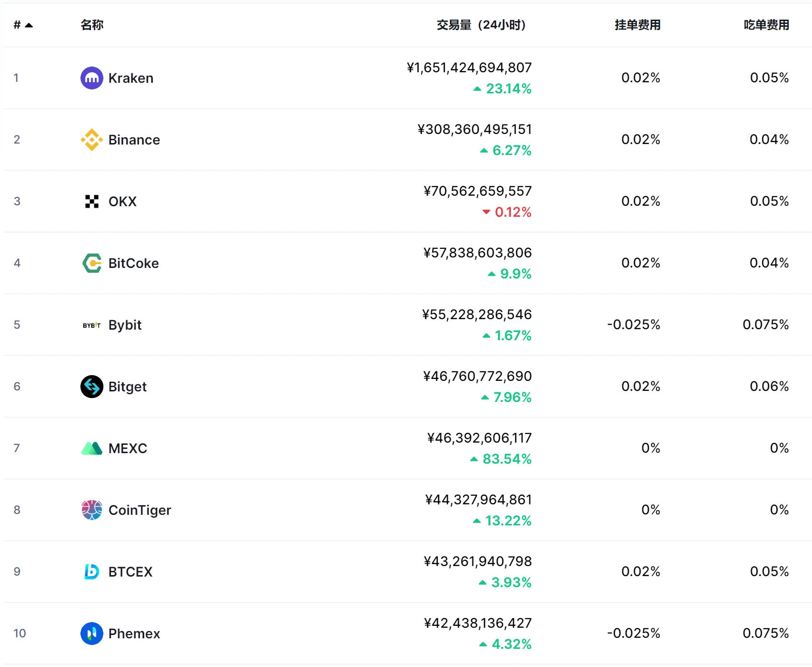Click the Phemex exchange logo icon
Viewport: 812px width, 667px height.
[91, 634]
